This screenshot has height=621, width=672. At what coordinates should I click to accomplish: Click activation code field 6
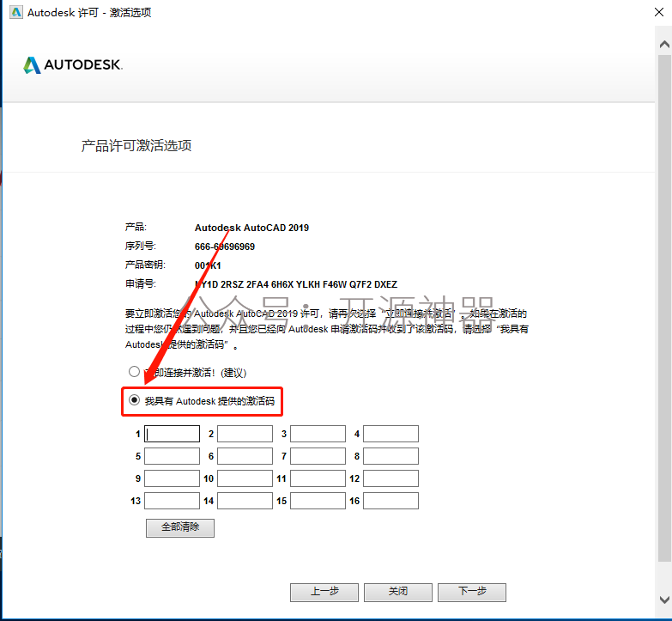[245, 456]
